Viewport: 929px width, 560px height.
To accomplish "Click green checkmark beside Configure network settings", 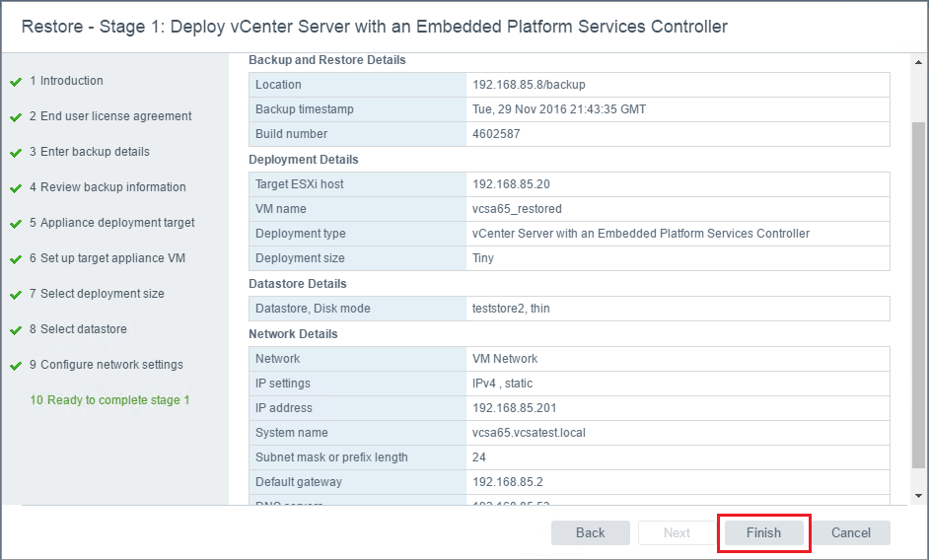I will point(16,366).
